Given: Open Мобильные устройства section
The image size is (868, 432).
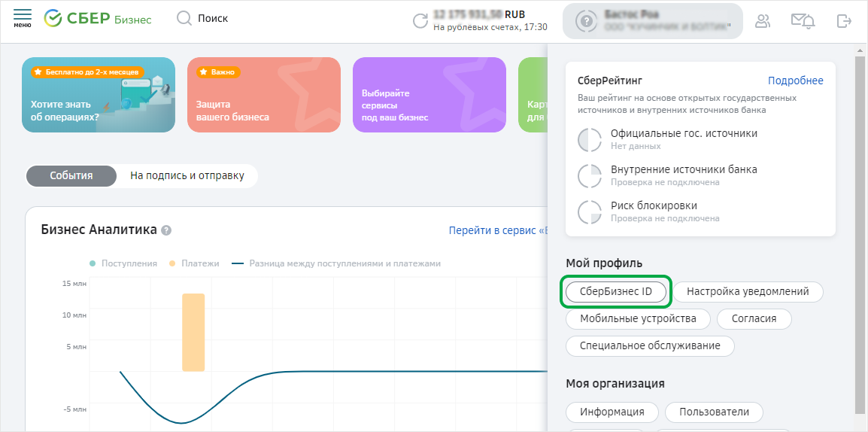Looking at the screenshot, I should (x=638, y=319).
